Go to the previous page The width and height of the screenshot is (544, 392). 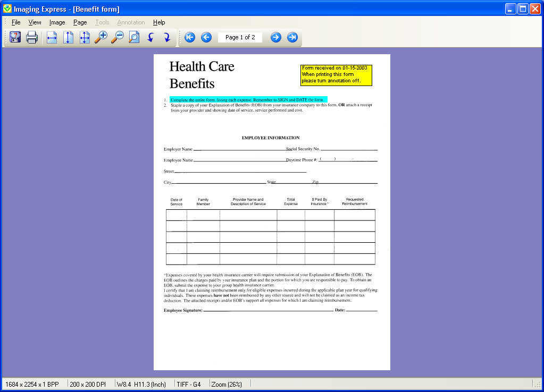(x=206, y=37)
